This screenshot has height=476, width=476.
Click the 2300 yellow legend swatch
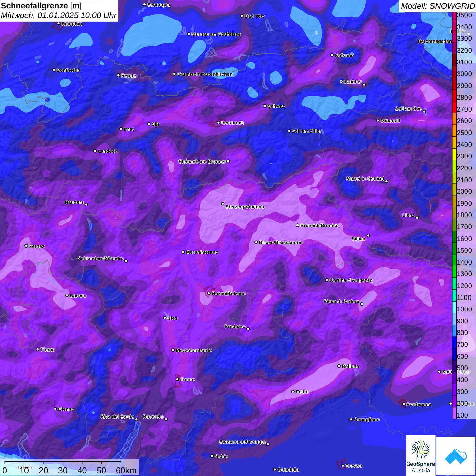pos(454,154)
